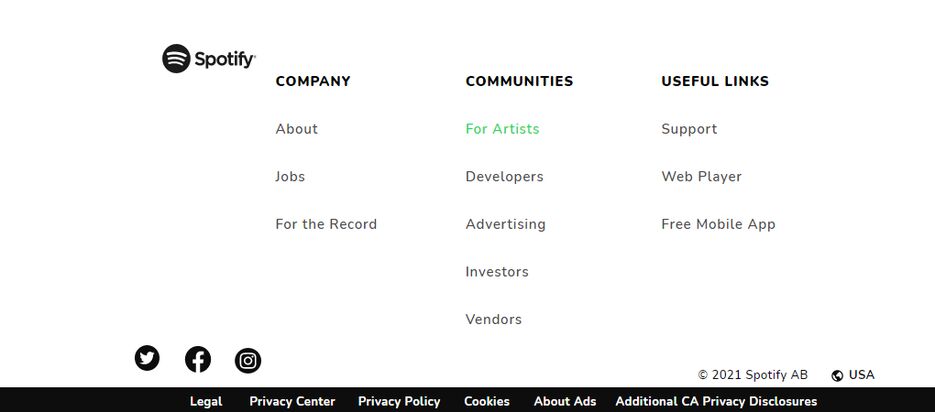Launch the Web Player link
Image resolution: width=935 pixels, height=412 pixels.
tap(701, 176)
